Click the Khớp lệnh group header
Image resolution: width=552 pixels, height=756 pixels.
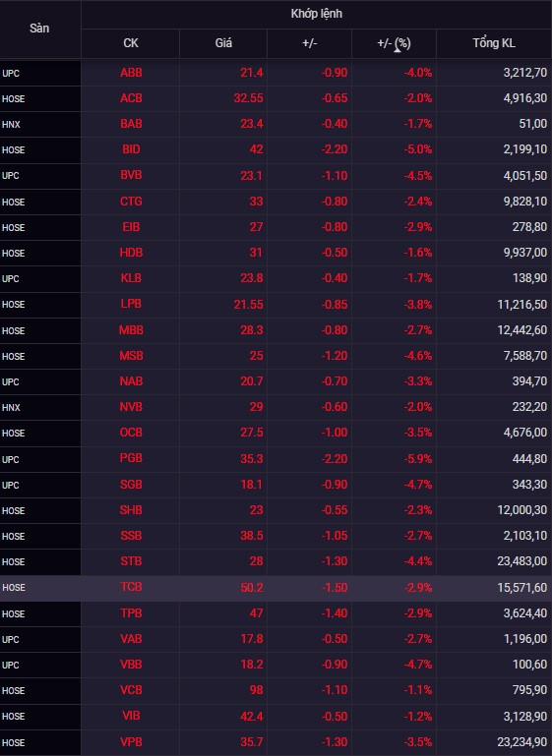316,14
